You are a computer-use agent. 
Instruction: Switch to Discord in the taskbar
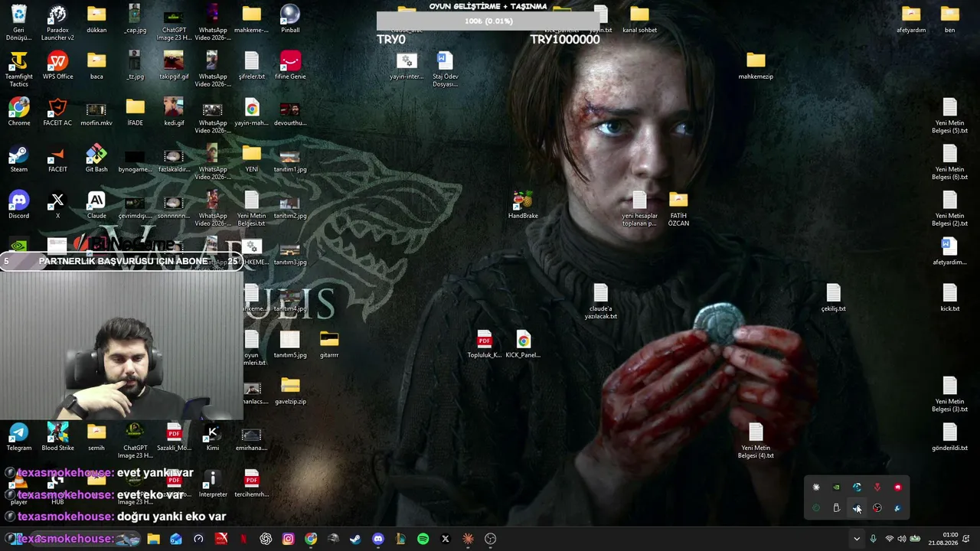point(378,539)
